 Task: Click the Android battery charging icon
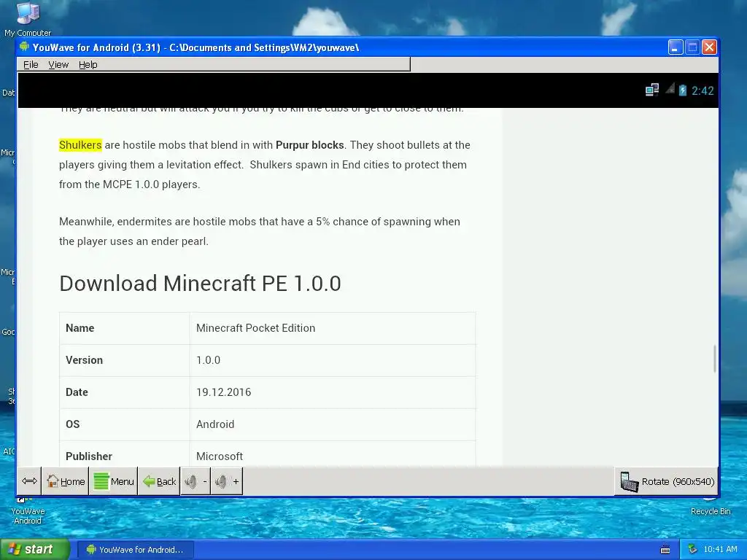click(683, 90)
